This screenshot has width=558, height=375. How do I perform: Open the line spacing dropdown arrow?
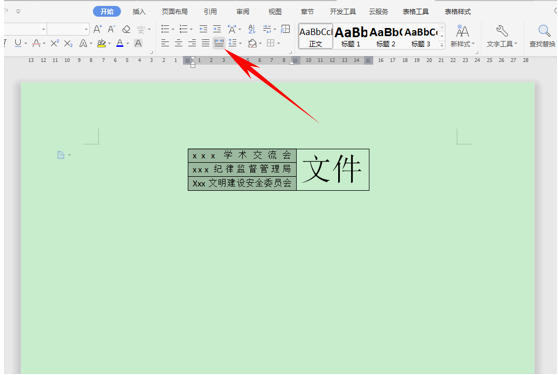(x=241, y=44)
